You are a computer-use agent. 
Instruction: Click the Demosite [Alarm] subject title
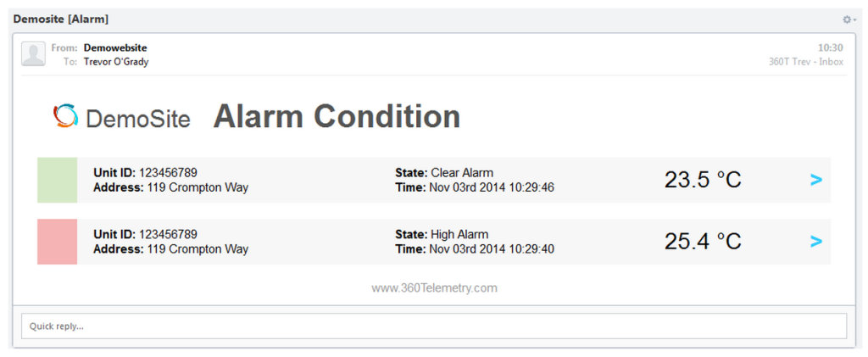click(x=61, y=20)
